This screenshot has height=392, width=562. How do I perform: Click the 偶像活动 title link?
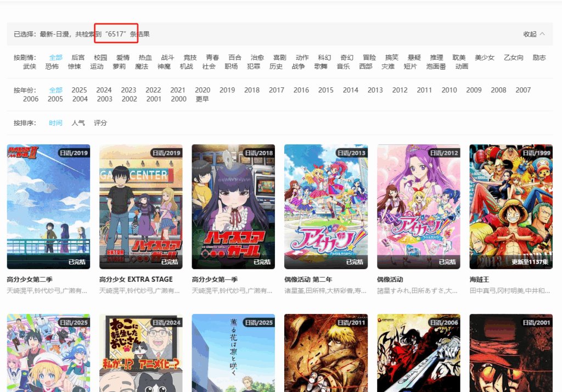tap(390, 279)
